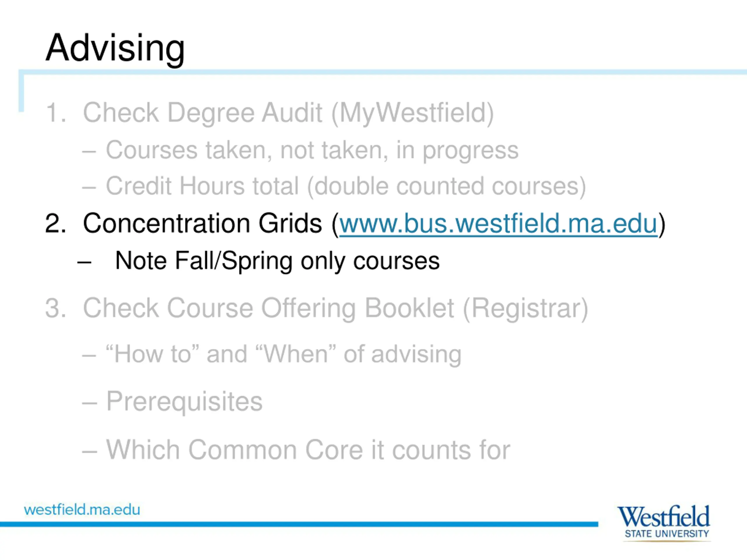Click Note Fall/Spring only courses bullet

tap(277, 261)
